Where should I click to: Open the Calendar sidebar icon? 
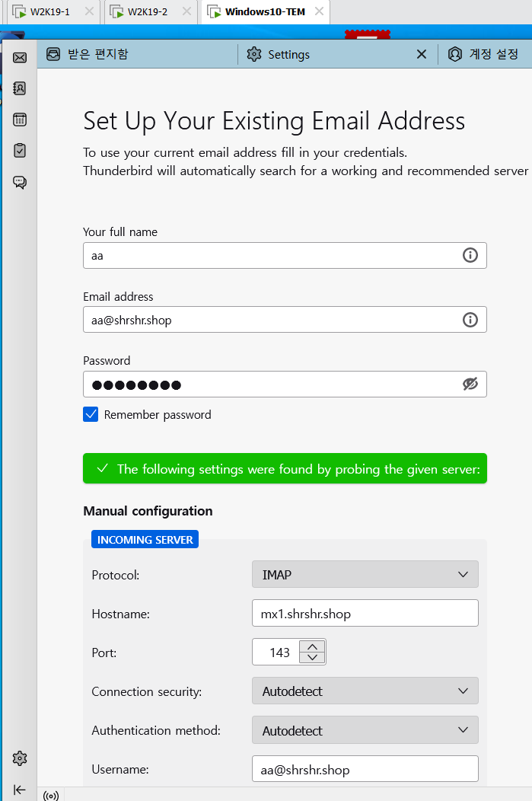coord(19,120)
